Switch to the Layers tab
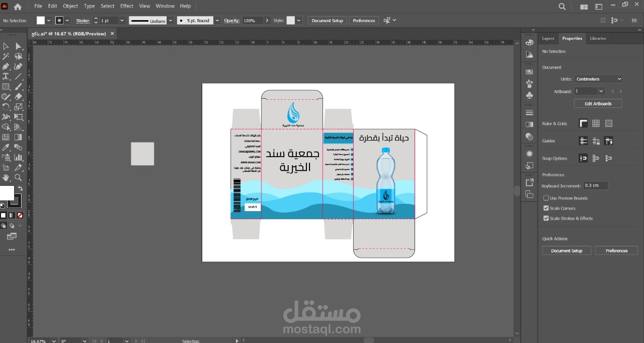Viewport: 644px width, 343px height. 548,38
